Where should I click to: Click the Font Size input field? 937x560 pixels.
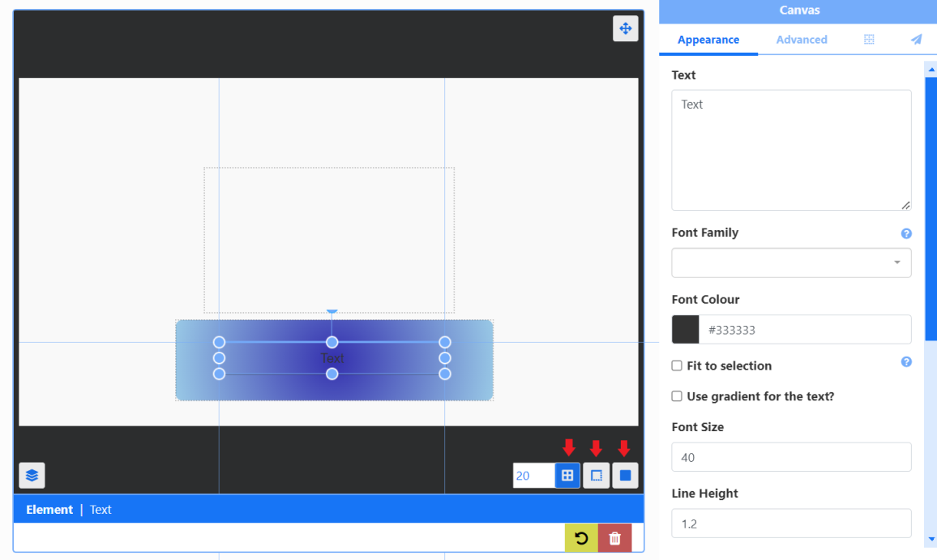coord(791,457)
